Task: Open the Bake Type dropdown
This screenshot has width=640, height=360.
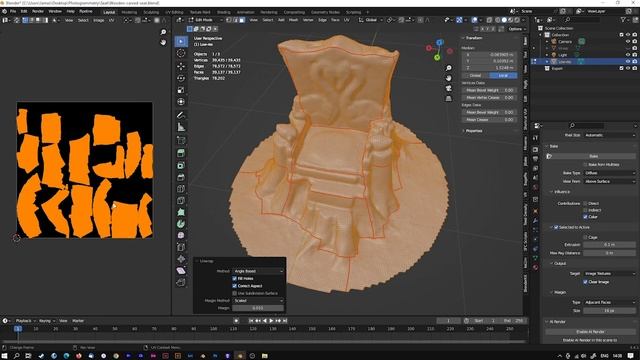Action: pyautogui.click(x=609, y=173)
